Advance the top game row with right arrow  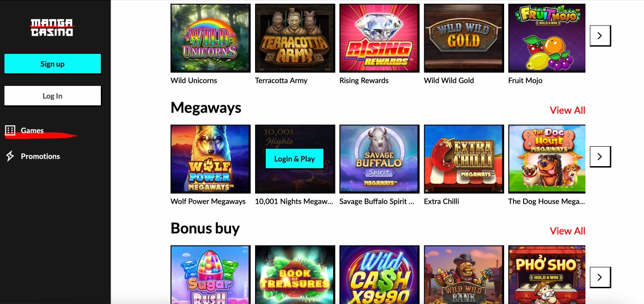[x=600, y=36]
